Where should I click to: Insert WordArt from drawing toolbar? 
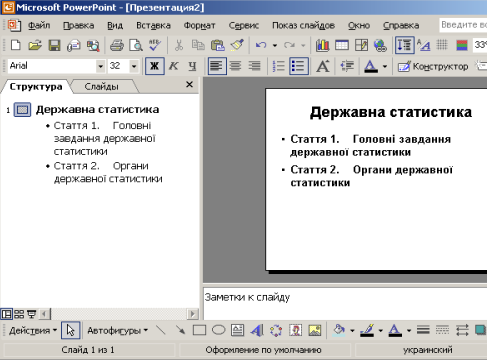(257, 330)
